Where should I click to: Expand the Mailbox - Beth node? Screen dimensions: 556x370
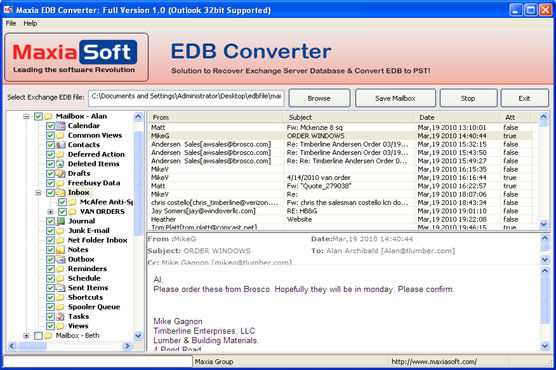[x=26, y=336]
